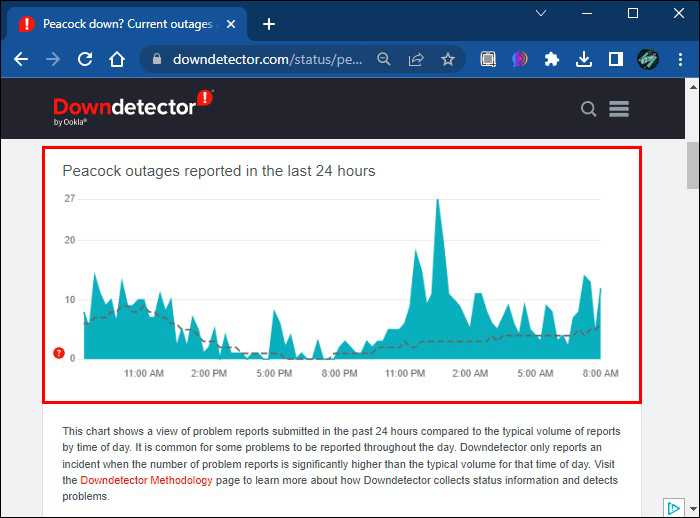The height and width of the screenshot is (518, 700).
Task: Click the chart heading 'Peacock outages reported in the last 24 hours'
Action: [219, 171]
